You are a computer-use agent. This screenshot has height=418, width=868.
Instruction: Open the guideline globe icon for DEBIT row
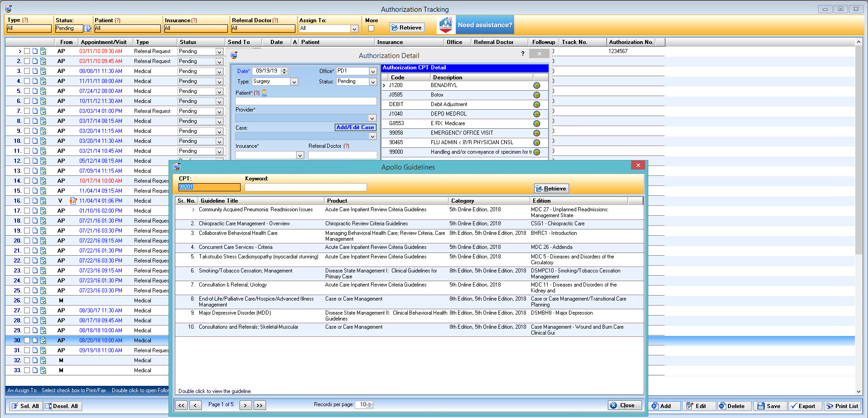(536, 105)
